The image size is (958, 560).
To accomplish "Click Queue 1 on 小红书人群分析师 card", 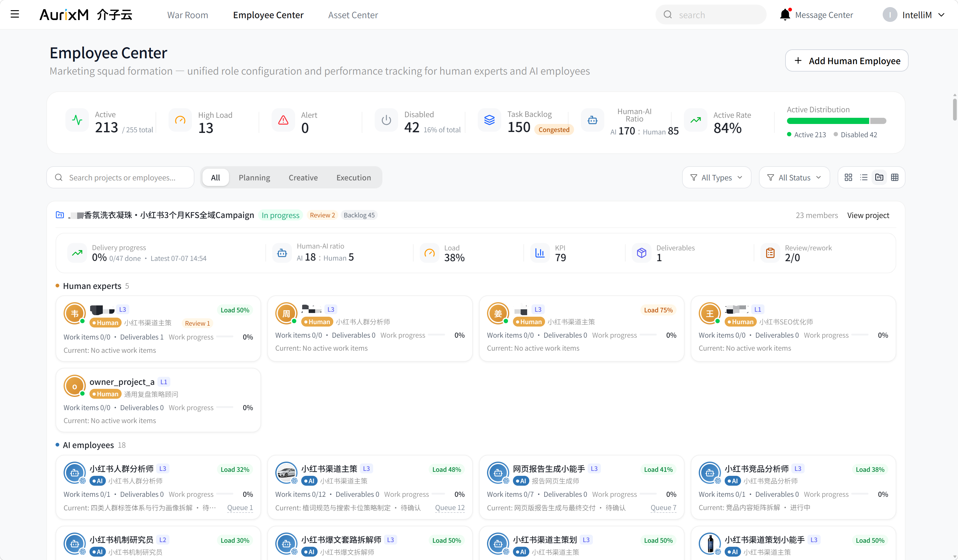I will click(x=240, y=508).
